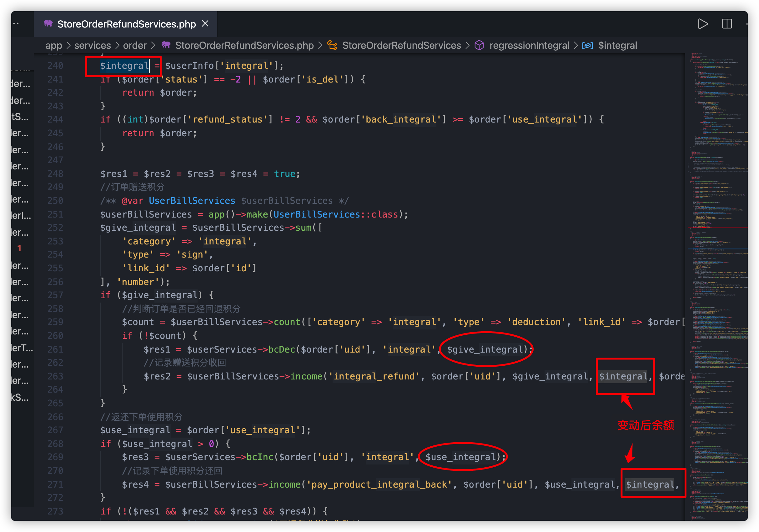Click comment //返还下单使用积分
759x532 pixels.
tap(141, 417)
